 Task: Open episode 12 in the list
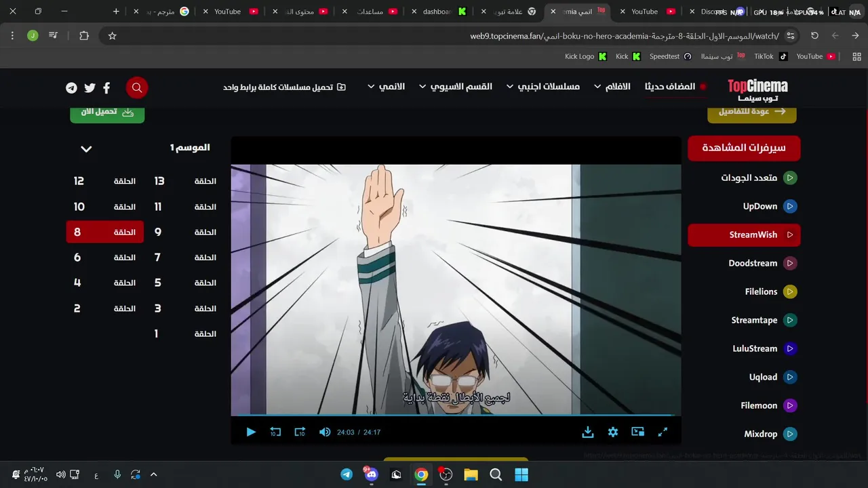(105, 181)
